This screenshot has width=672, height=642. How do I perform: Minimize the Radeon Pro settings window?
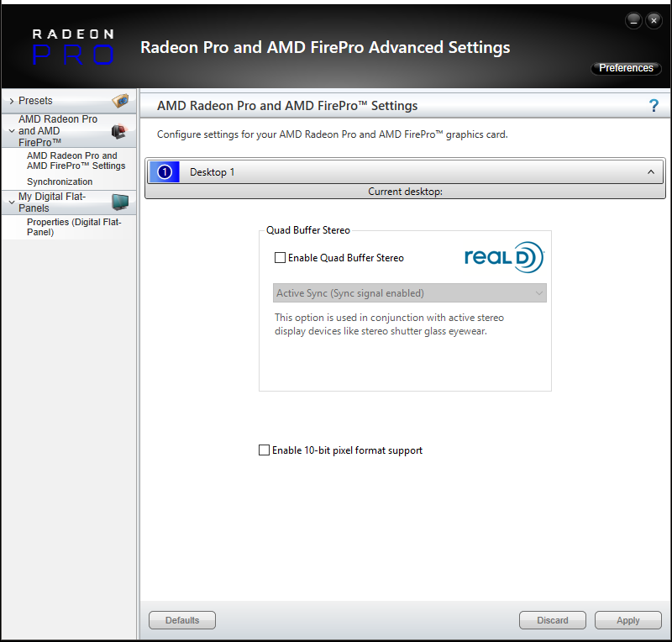tap(633, 20)
